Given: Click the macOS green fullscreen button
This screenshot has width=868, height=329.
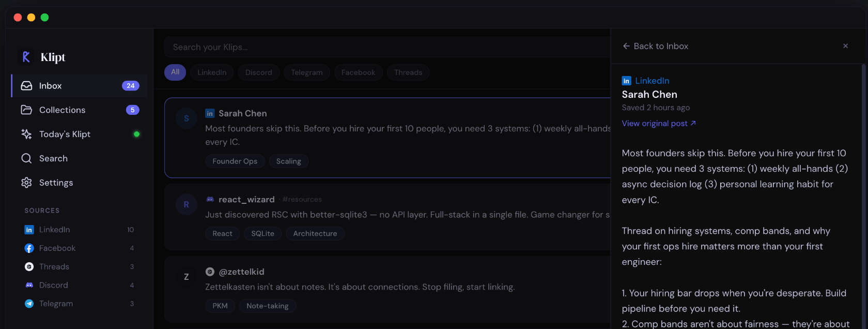Looking at the screenshot, I should tap(44, 18).
